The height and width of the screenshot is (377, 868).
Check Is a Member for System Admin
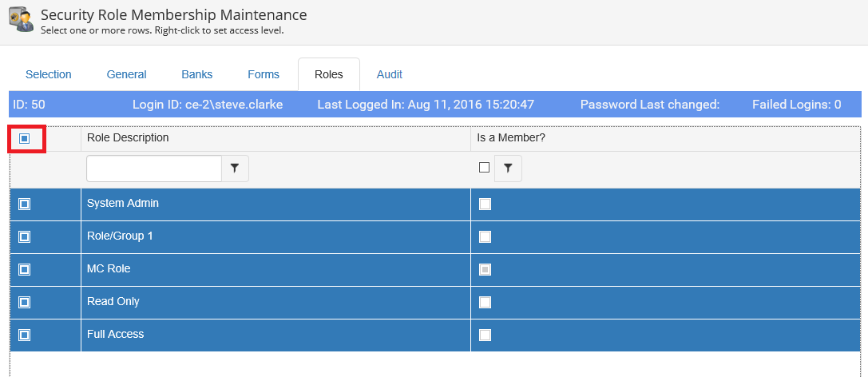(x=485, y=204)
